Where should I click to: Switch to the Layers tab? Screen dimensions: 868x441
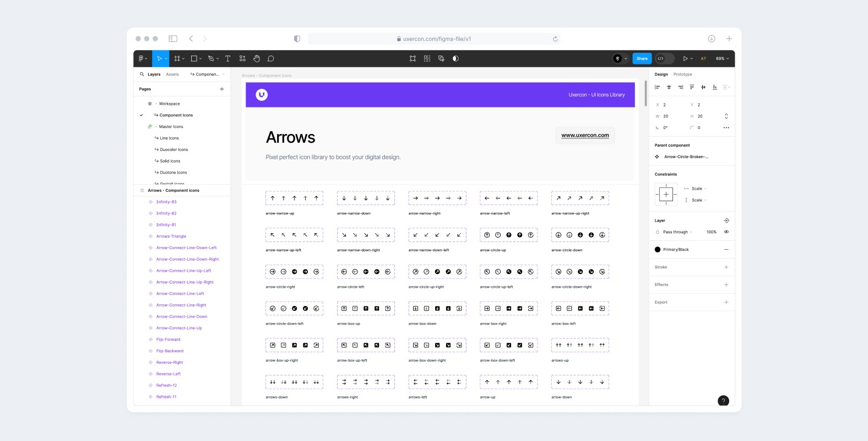154,74
